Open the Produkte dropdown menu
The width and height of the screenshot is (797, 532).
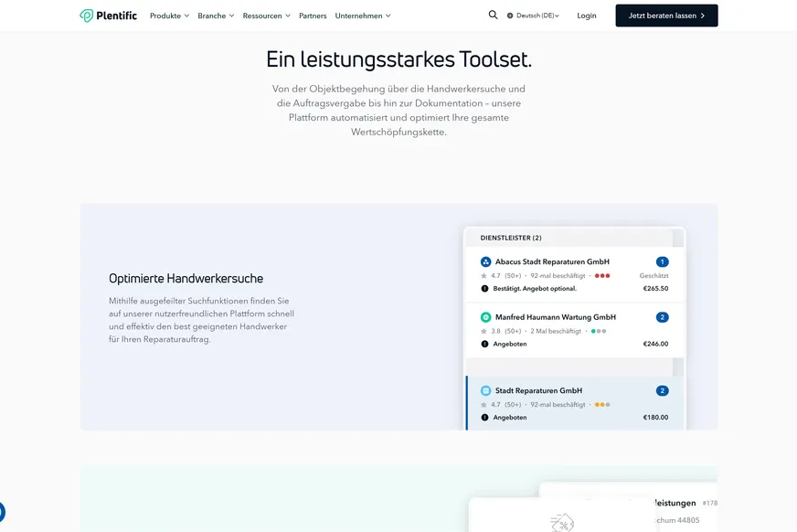click(x=168, y=16)
